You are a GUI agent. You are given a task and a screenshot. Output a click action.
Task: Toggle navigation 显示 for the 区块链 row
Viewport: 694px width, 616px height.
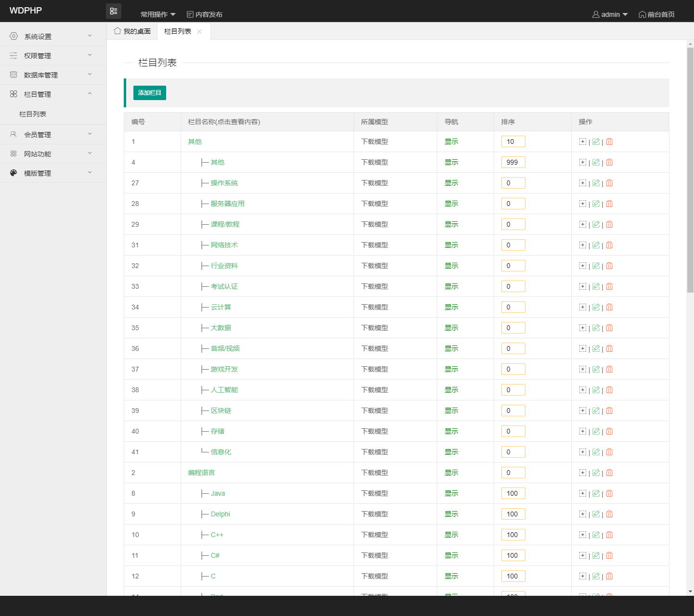pos(451,411)
